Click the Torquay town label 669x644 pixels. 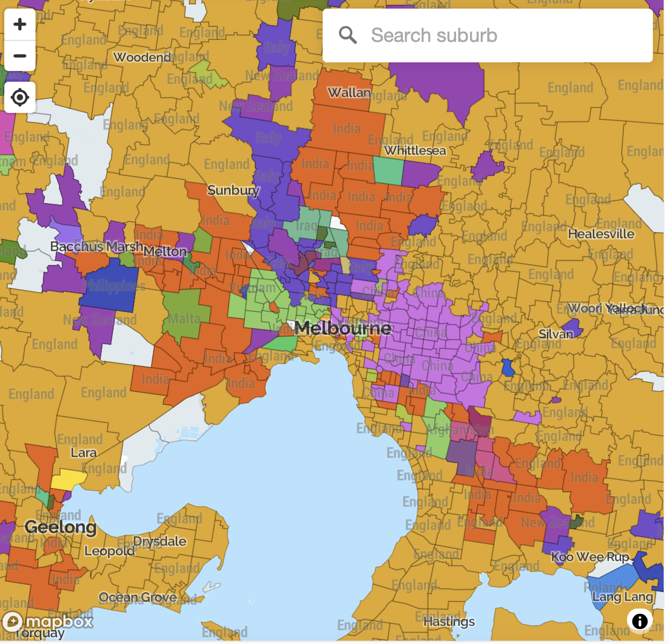39,633
